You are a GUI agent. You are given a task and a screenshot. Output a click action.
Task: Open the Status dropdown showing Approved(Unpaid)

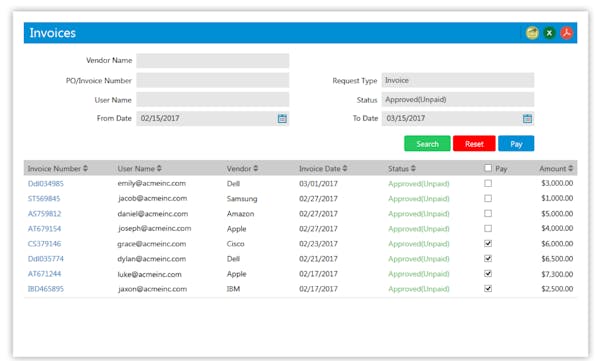click(x=458, y=100)
